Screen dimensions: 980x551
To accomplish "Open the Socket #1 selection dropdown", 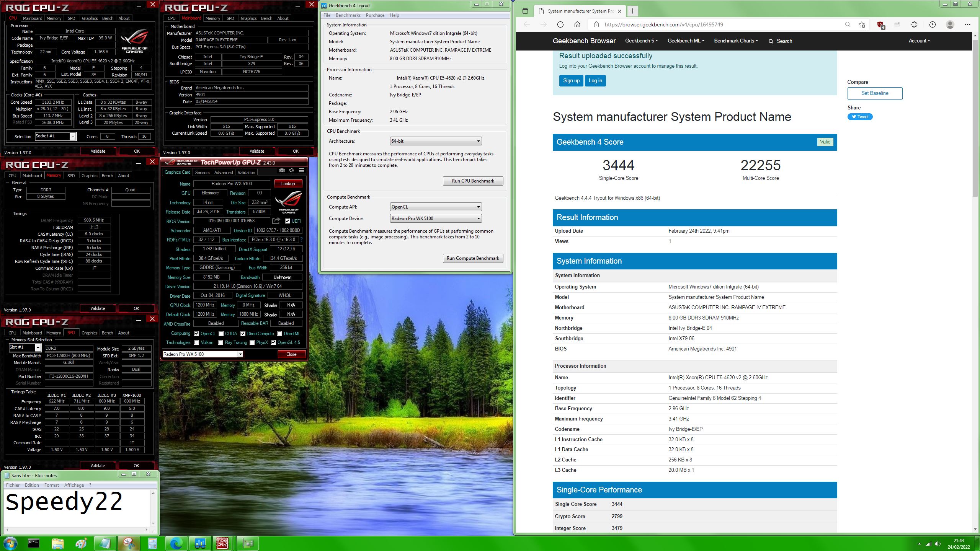I will pyautogui.click(x=56, y=136).
